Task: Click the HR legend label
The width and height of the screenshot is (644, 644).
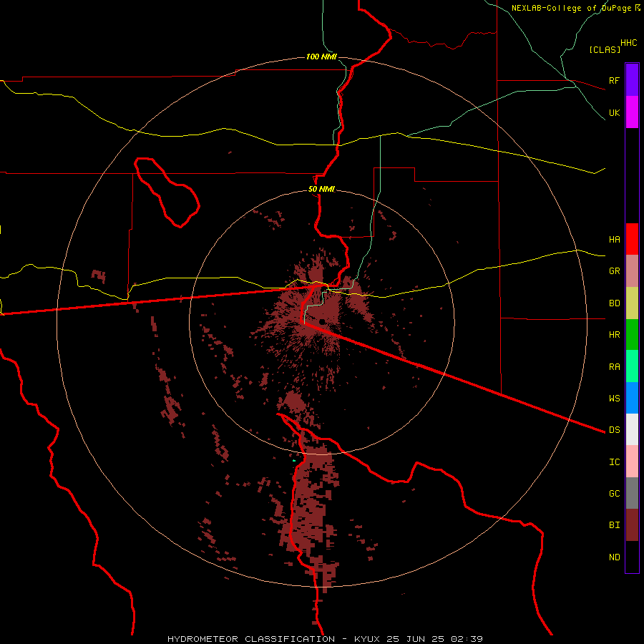Action: click(614, 335)
